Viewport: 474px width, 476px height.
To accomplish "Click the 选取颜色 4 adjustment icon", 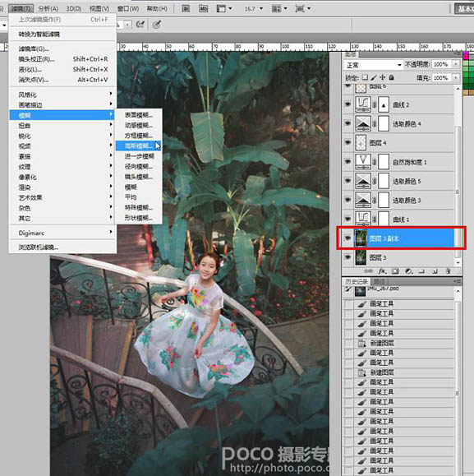I will [363, 123].
